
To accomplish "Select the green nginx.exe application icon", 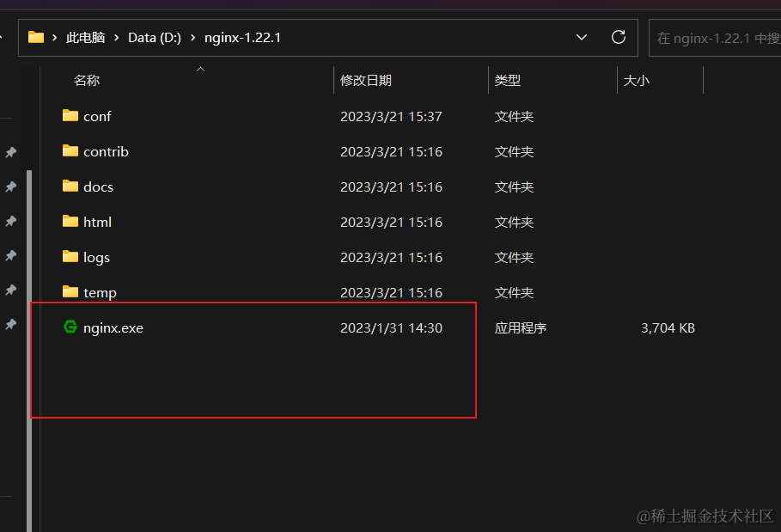I will point(70,327).
